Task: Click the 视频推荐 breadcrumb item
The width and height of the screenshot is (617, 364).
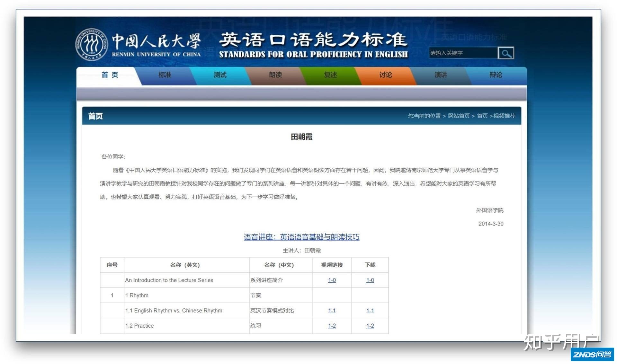Action: click(504, 116)
